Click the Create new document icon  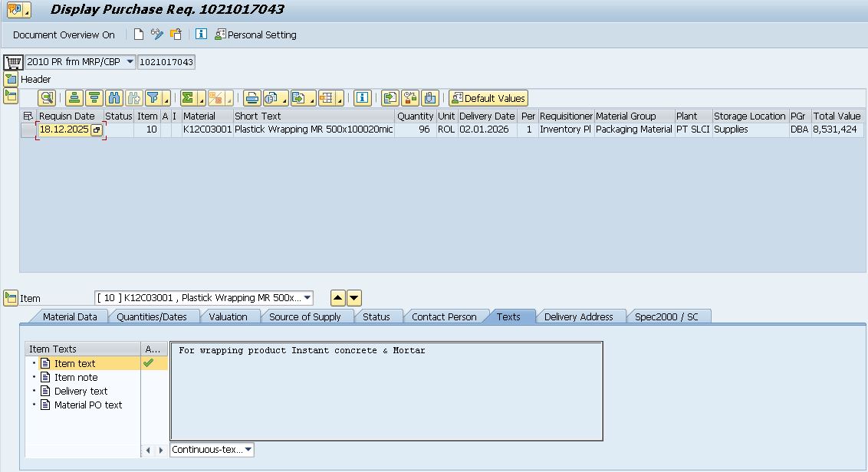click(139, 34)
